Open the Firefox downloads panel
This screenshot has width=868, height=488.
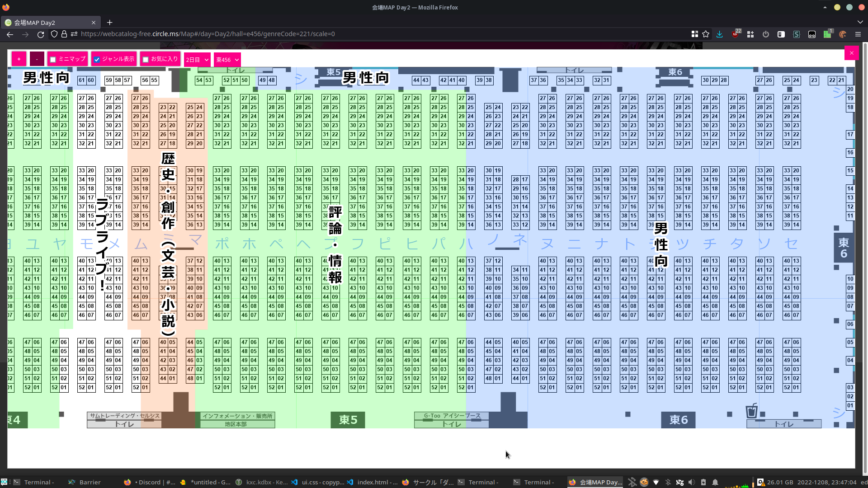[x=720, y=34]
